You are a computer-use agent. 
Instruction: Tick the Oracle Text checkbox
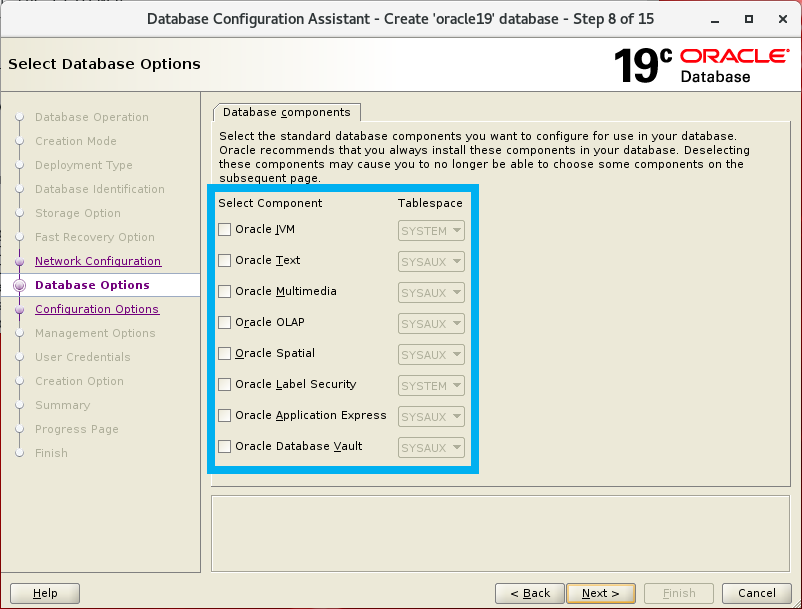coord(225,261)
